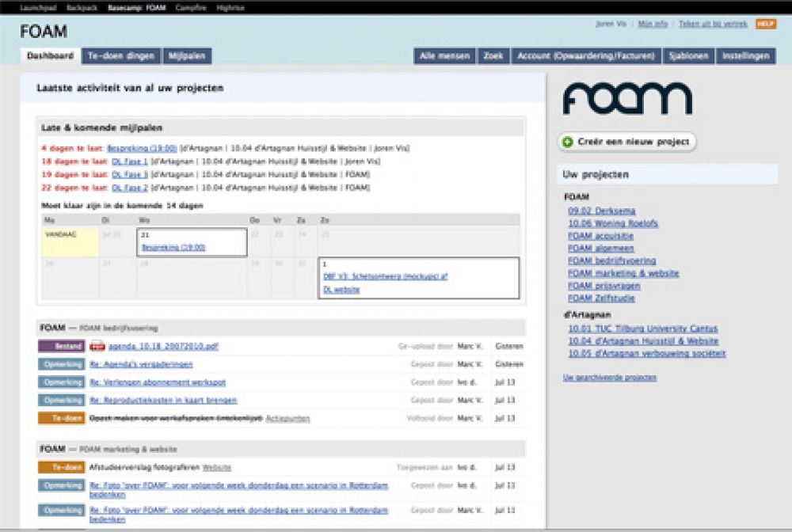Click Creëer een nieuw project button
Viewport: 792px width, 532px height.
(x=626, y=142)
